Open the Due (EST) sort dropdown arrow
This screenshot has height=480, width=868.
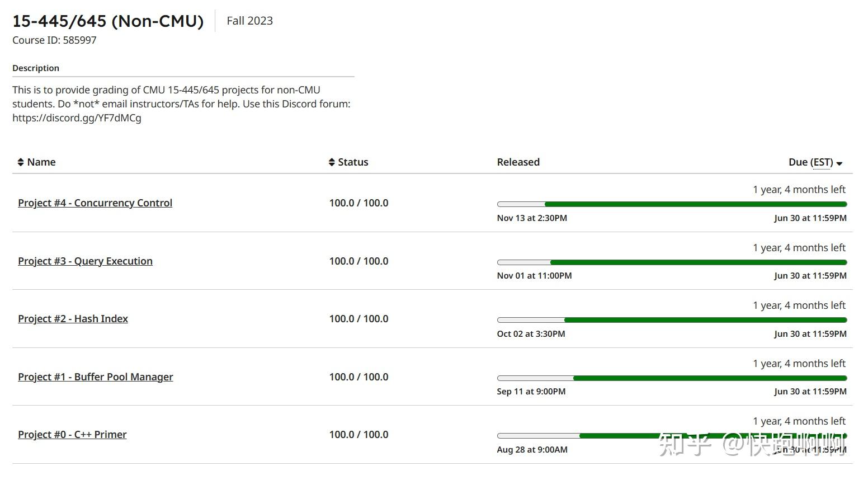tap(839, 163)
